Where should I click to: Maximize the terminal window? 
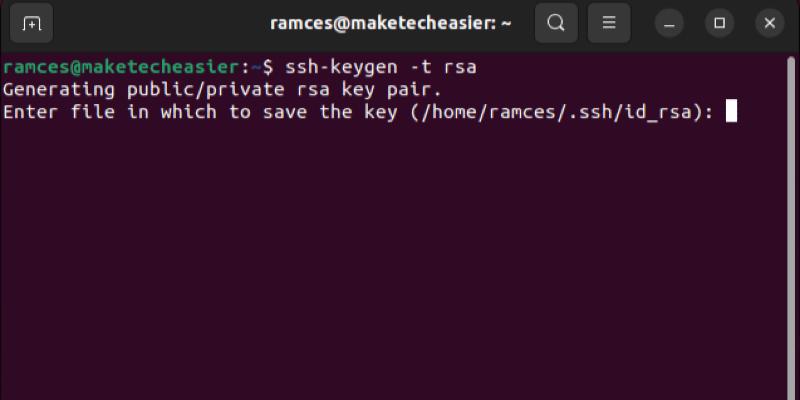tap(719, 23)
